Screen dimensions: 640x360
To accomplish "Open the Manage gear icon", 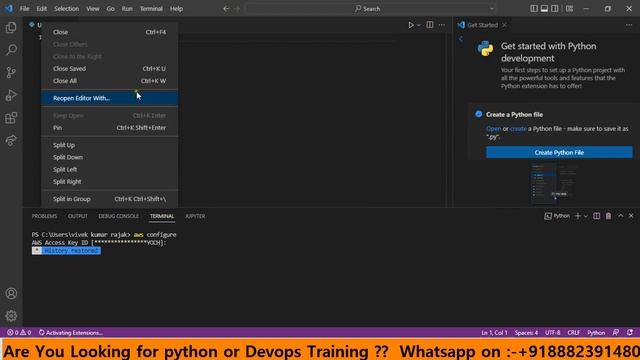I will pos(11,316).
